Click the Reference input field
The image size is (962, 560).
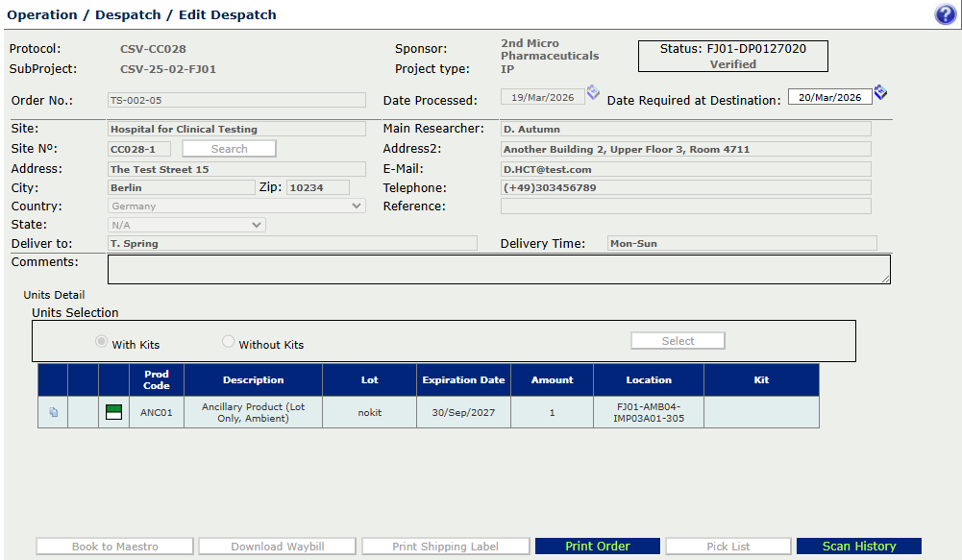pos(685,207)
